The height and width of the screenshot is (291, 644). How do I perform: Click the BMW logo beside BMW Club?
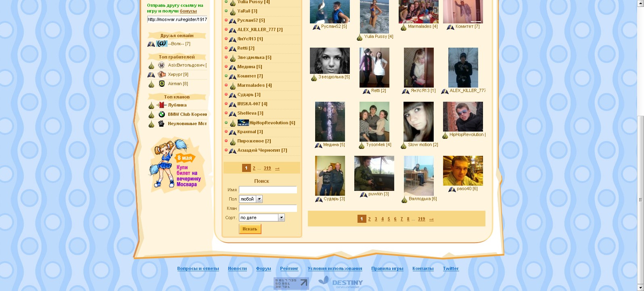161,114
